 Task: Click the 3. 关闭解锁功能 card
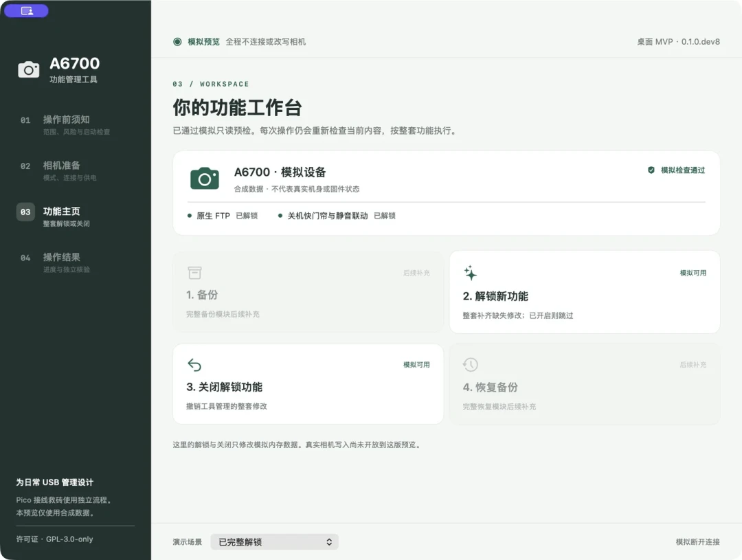coord(308,384)
